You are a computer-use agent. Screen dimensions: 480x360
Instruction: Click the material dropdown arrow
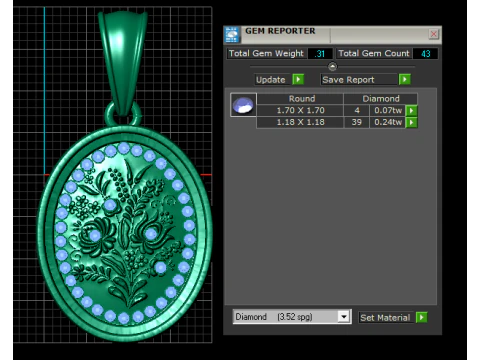[343, 317]
